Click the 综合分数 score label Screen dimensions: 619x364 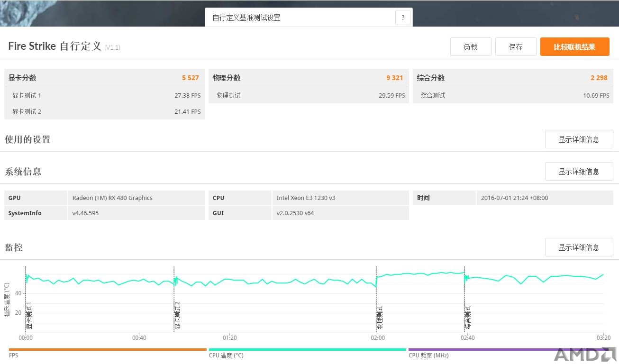431,78
